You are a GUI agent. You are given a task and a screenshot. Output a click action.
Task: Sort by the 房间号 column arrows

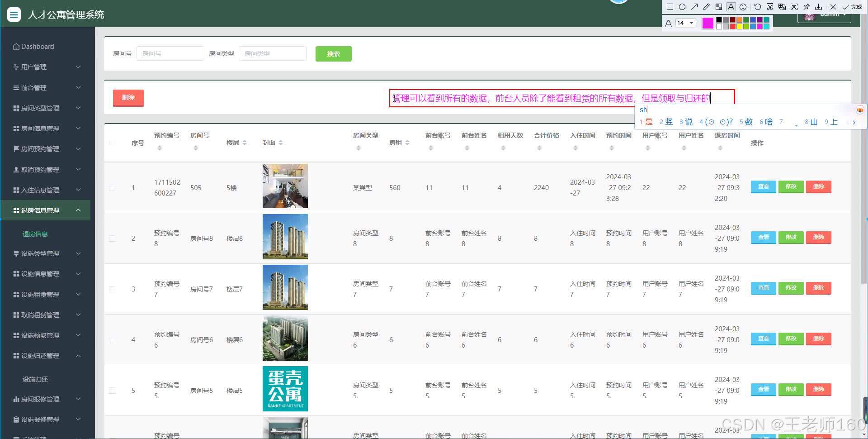point(196,148)
